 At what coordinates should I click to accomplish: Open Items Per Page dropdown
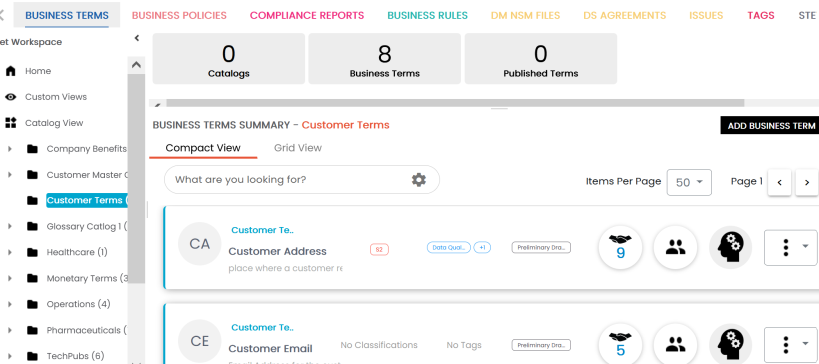tap(689, 182)
